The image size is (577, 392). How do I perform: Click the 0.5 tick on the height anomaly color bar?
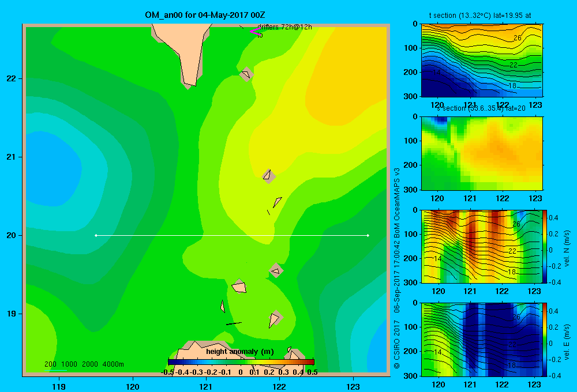(x=312, y=372)
